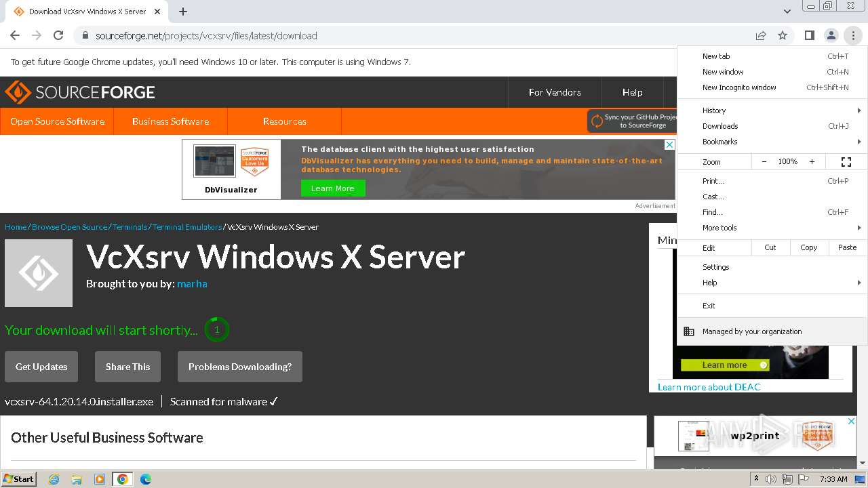Click Help in SourceForge header

click(632, 92)
